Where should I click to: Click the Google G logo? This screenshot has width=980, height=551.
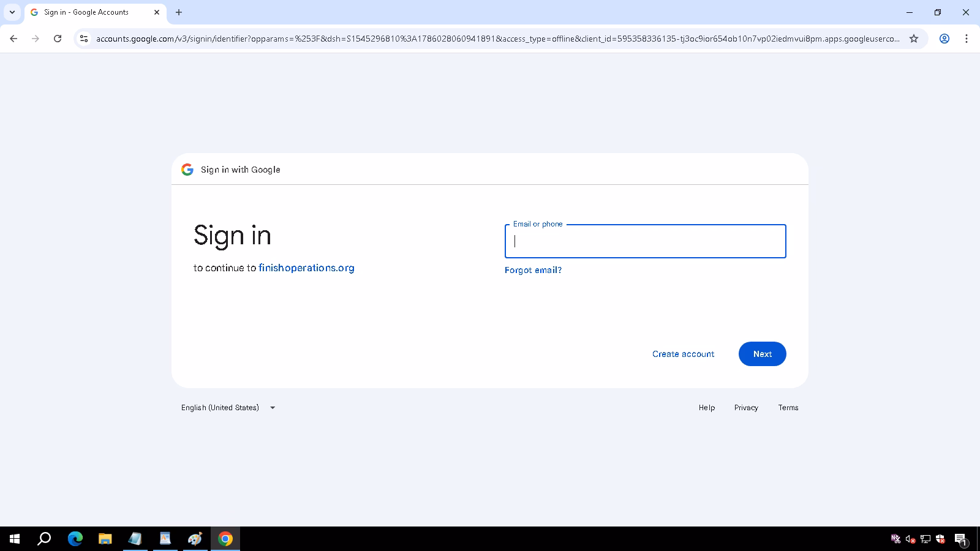187,170
